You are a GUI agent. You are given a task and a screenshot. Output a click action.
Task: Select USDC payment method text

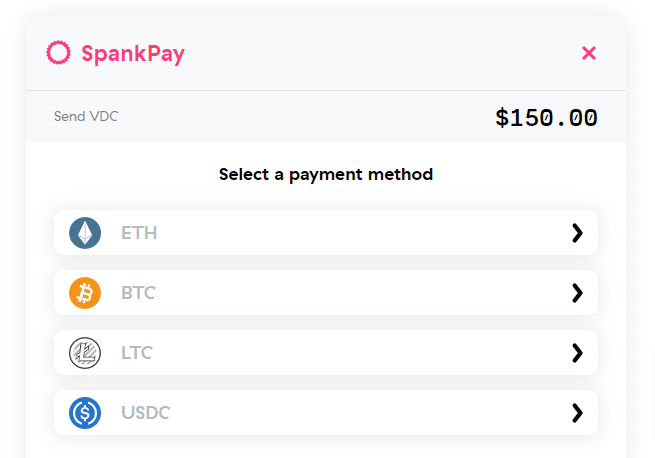tap(145, 413)
